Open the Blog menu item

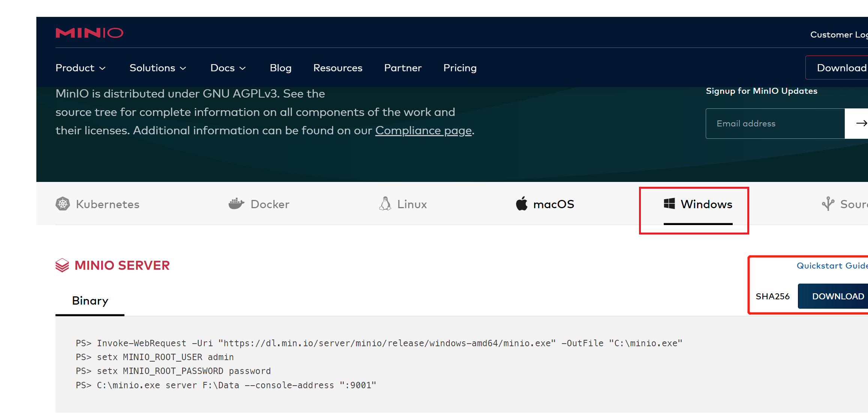[280, 68]
